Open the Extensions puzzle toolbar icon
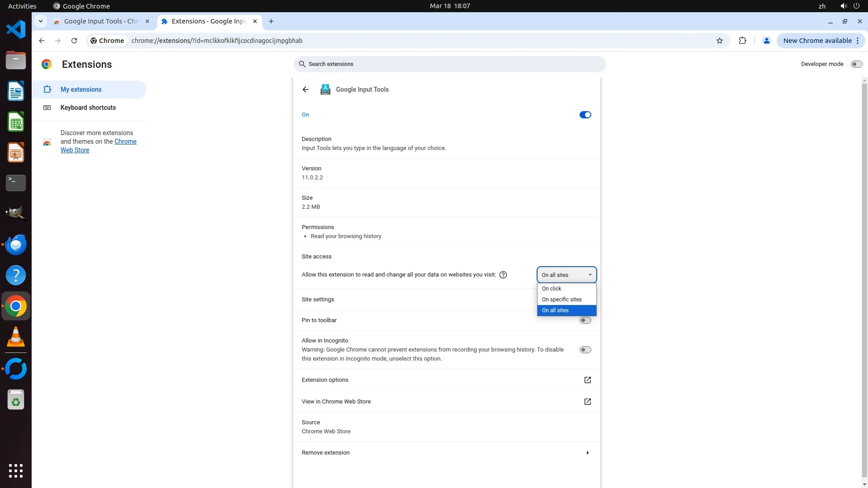 (742, 41)
